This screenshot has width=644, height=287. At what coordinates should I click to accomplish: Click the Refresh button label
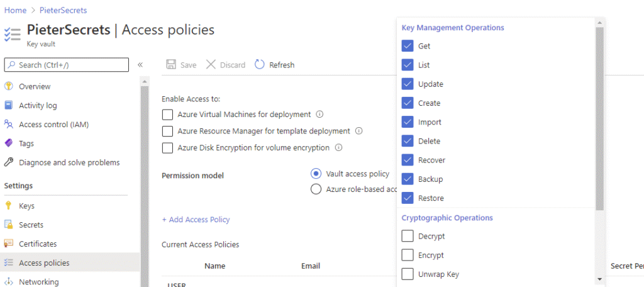click(282, 65)
